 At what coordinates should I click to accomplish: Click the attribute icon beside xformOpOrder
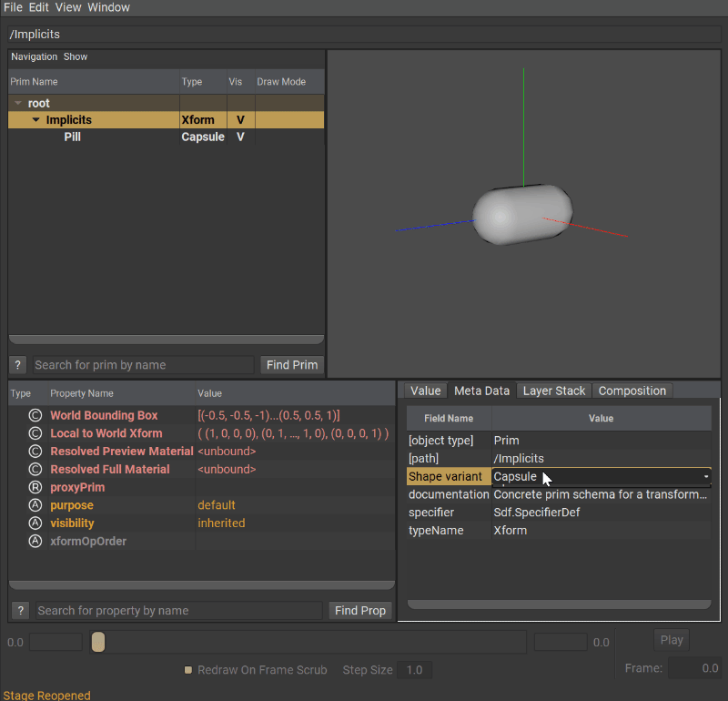click(x=35, y=542)
